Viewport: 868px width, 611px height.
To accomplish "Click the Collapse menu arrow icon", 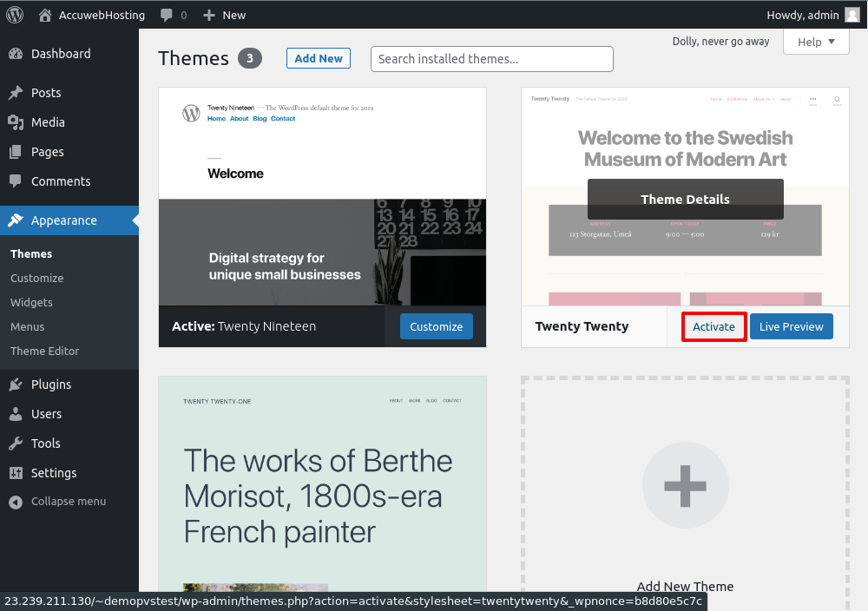I will tap(16, 502).
